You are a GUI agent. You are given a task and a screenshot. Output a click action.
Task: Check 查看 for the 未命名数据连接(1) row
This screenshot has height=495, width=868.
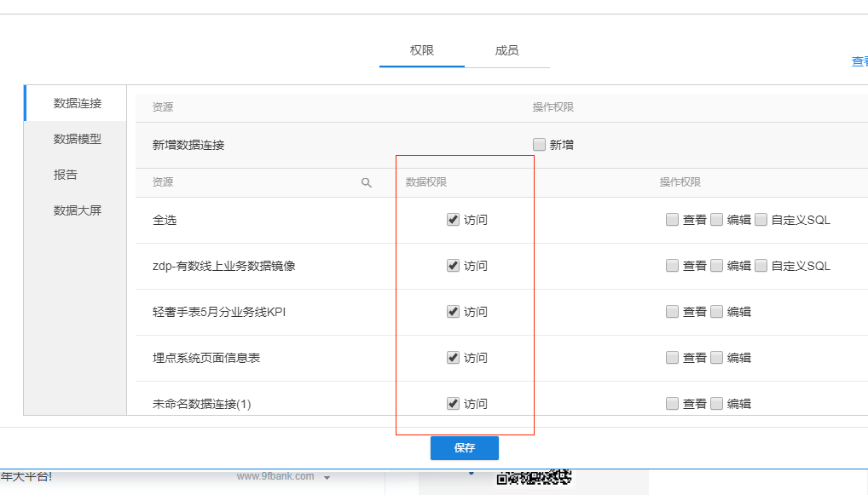pos(673,404)
